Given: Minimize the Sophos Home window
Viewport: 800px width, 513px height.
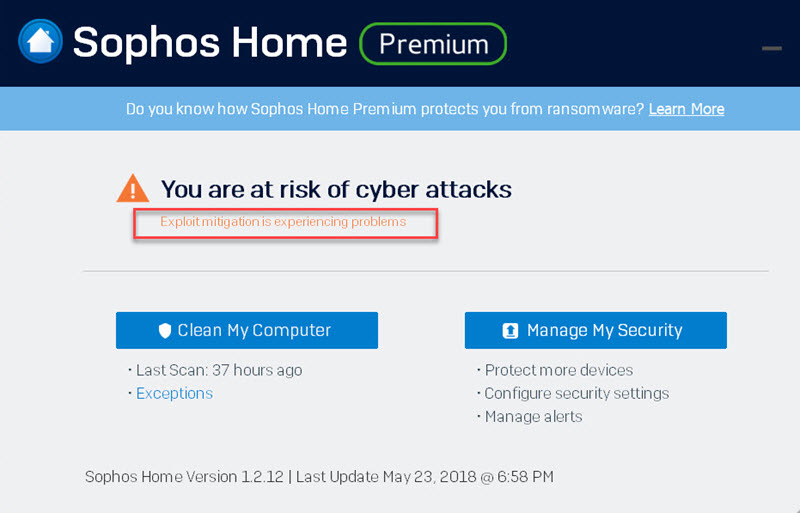Looking at the screenshot, I should point(771,48).
